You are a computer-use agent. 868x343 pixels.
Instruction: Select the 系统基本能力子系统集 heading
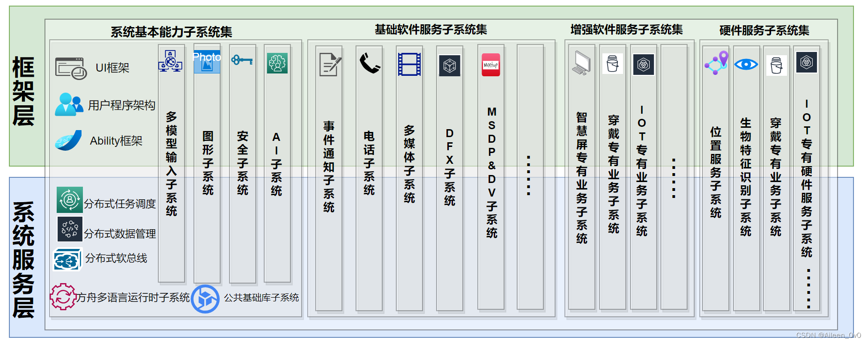point(171,32)
